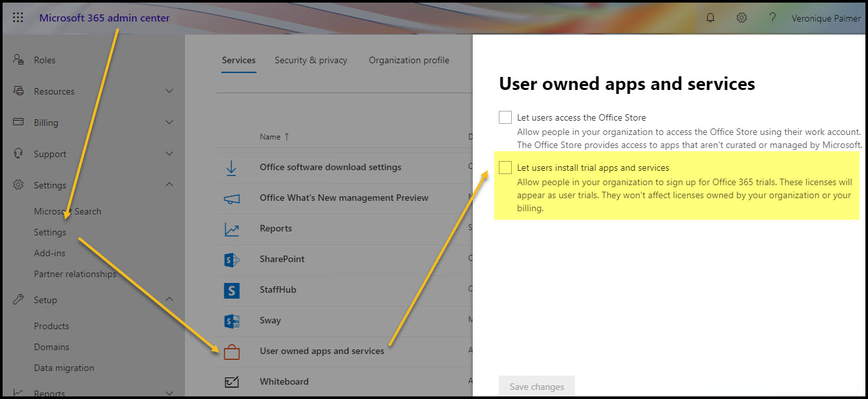
Task: Open the help question mark icon
Action: point(772,18)
